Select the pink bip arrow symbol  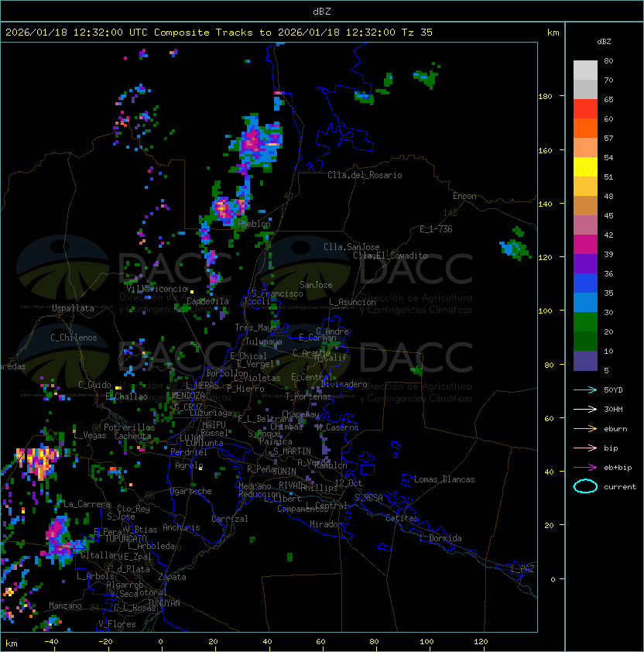point(585,448)
